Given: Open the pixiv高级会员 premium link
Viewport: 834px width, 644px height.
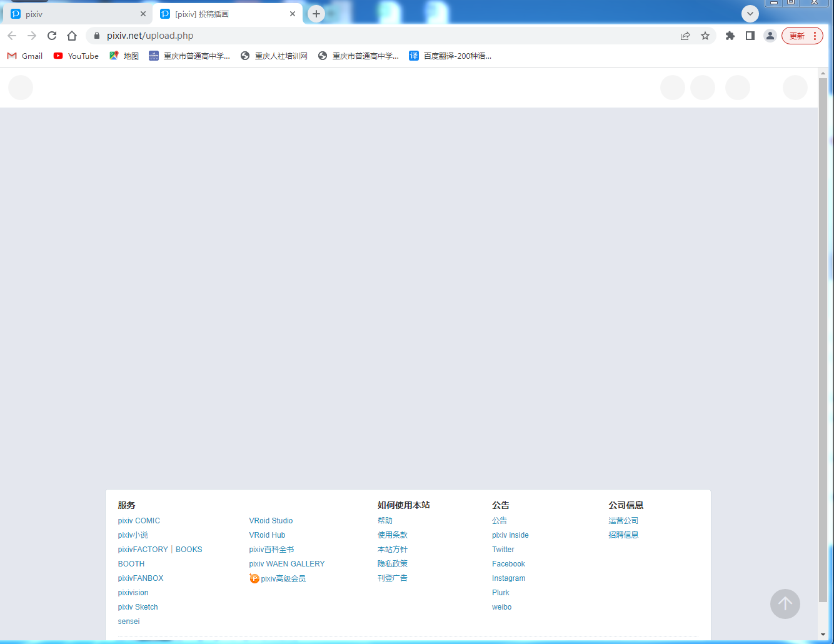Looking at the screenshot, I should pos(283,579).
